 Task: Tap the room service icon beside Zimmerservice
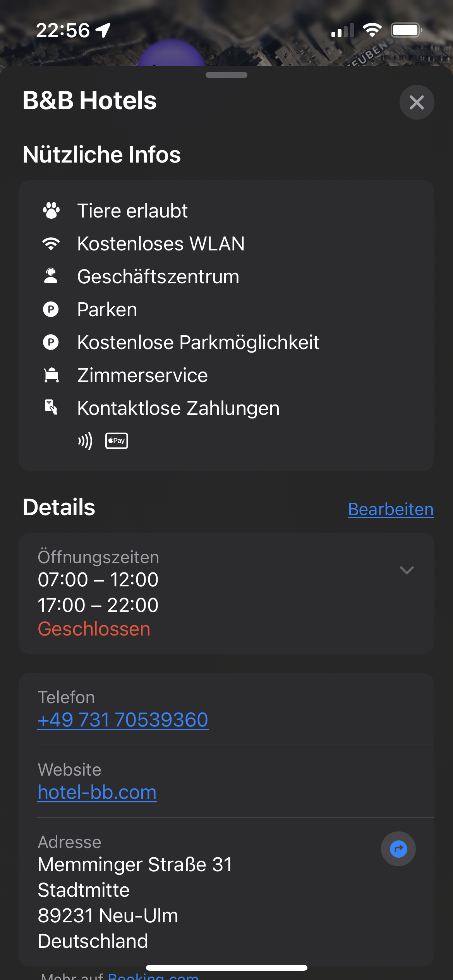pyautogui.click(x=51, y=375)
